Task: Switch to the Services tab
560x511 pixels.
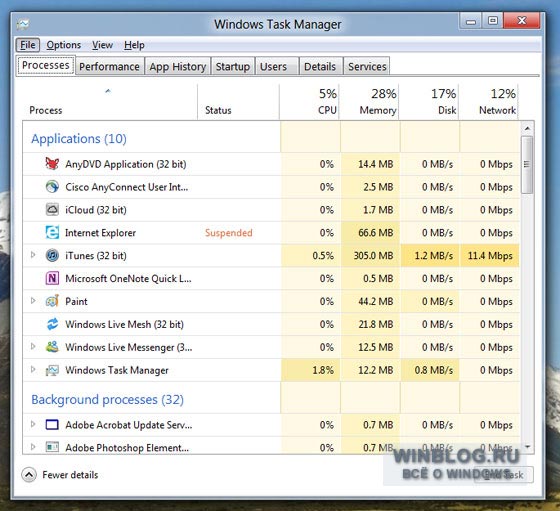Action: coord(367,66)
